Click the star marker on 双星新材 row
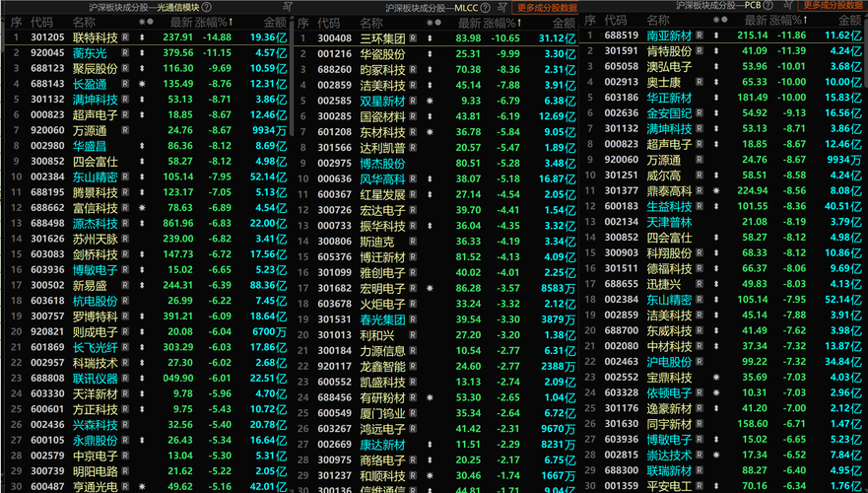 point(430,101)
